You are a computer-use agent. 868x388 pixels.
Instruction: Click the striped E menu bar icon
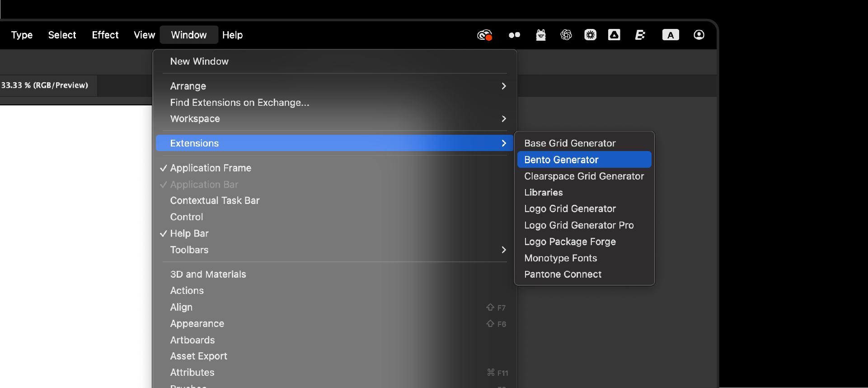pos(640,35)
